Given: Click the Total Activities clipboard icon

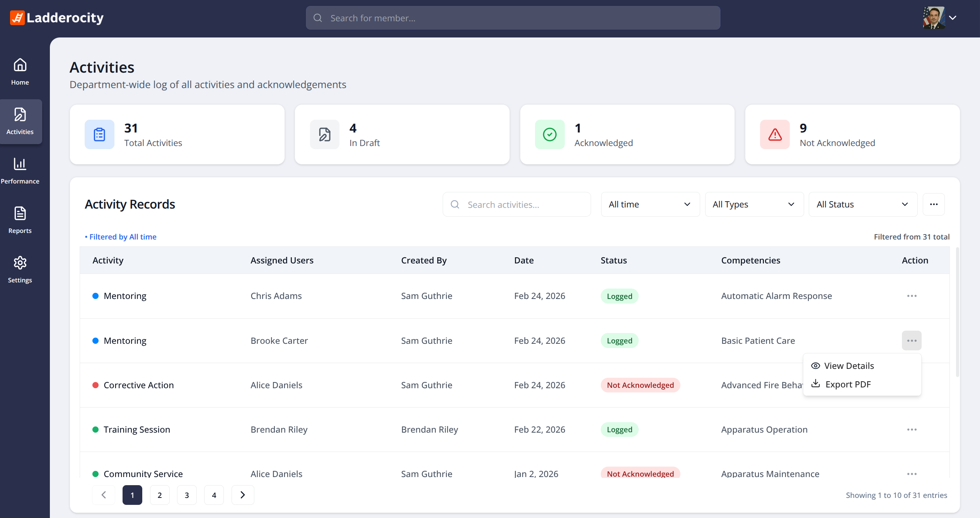Looking at the screenshot, I should click(99, 134).
